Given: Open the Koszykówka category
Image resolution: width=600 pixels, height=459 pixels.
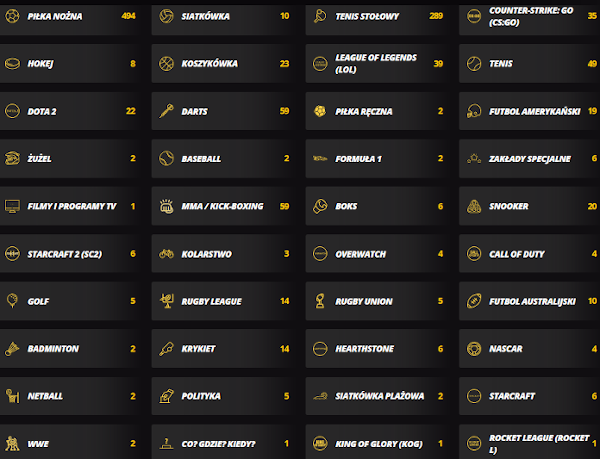Looking at the screenshot, I should point(225,63).
